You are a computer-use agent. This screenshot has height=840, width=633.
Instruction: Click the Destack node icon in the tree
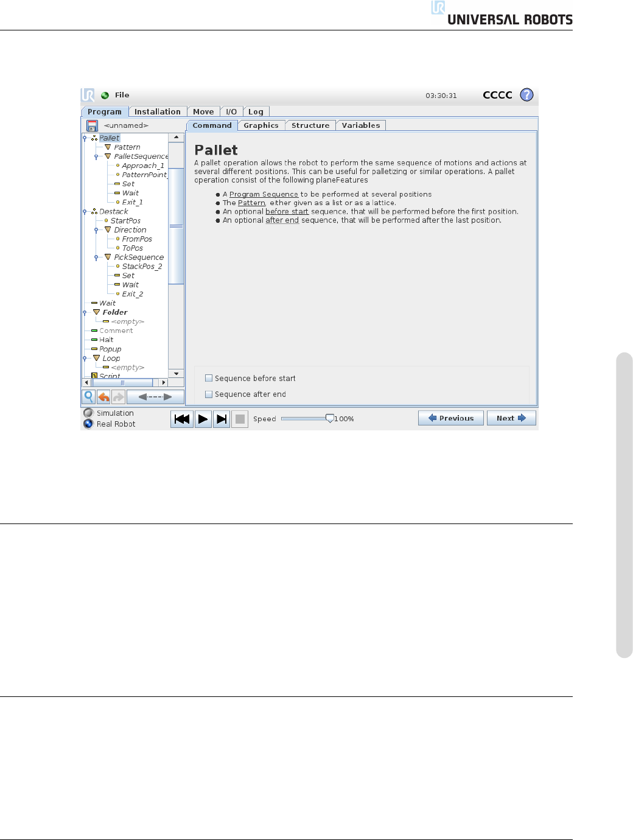click(x=94, y=212)
